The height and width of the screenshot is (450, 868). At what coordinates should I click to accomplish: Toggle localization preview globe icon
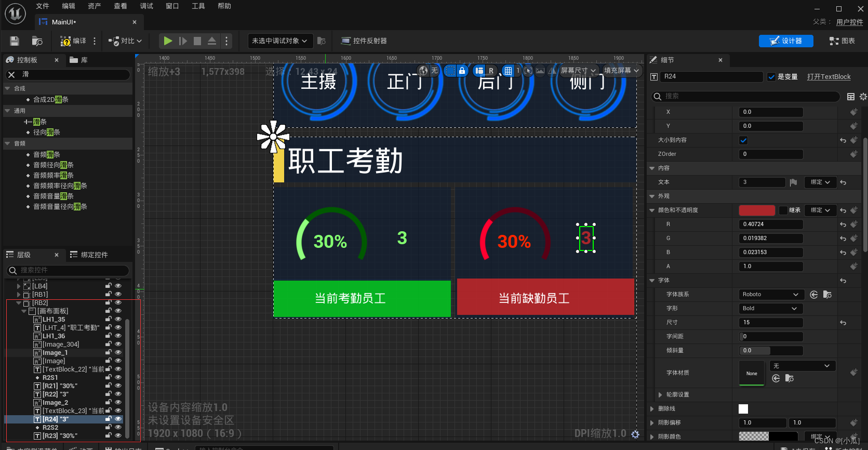pyautogui.click(x=424, y=71)
